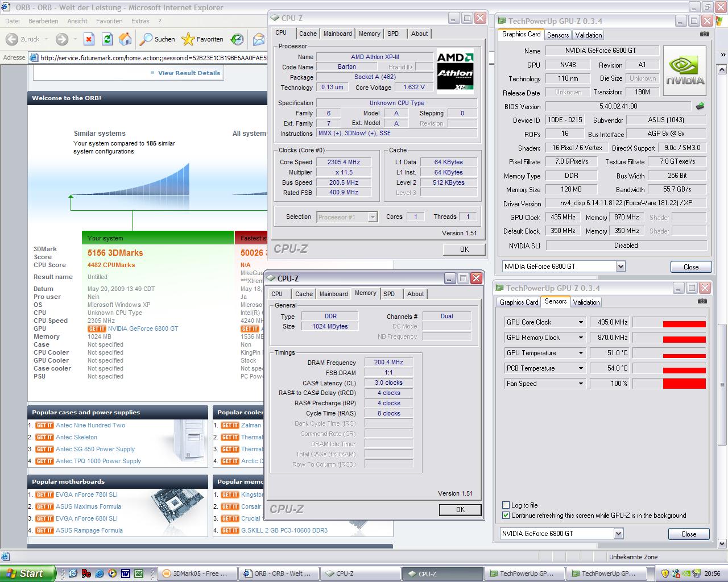Switch to Graphics Card tab in lower GPU-Z

click(x=519, y=302)
